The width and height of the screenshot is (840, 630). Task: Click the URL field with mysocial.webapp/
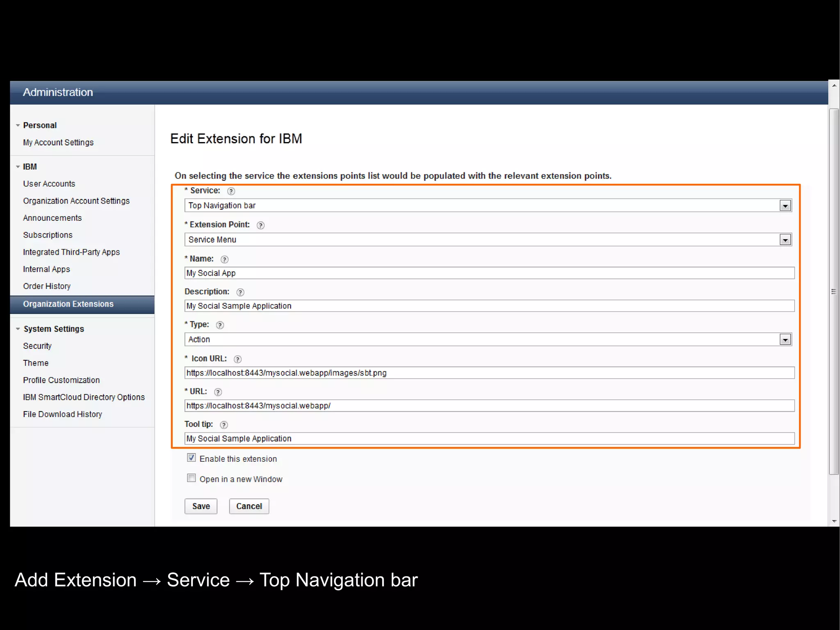click(x=489, y=405)
